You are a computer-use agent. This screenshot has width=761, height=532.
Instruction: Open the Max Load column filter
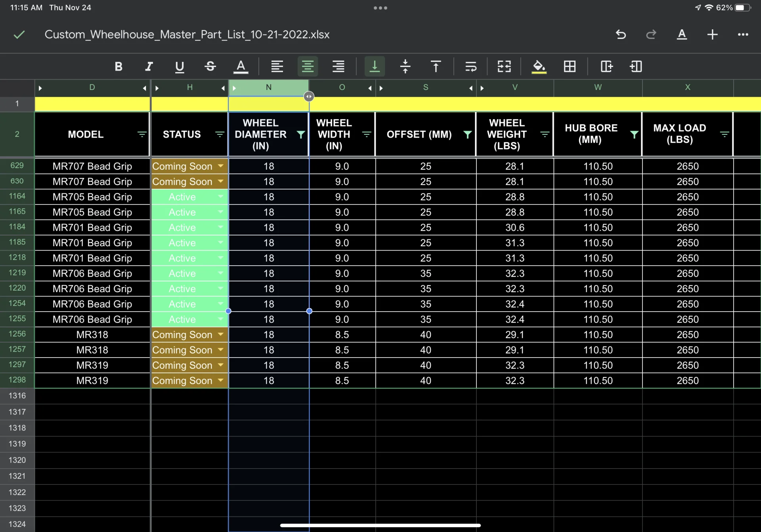tap(725, 134)
